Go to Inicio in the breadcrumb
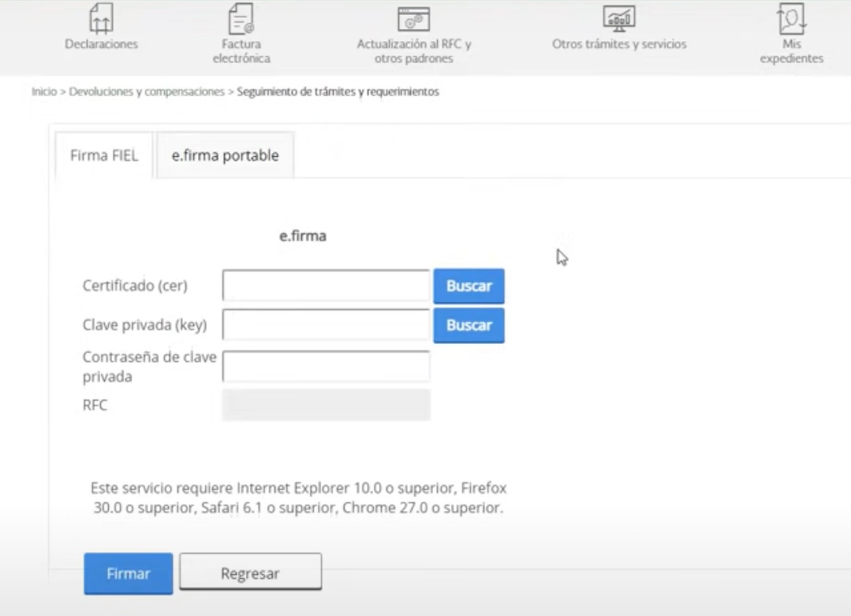The height and width of the screenshot is (616, 851). click(x=43, y=91)
